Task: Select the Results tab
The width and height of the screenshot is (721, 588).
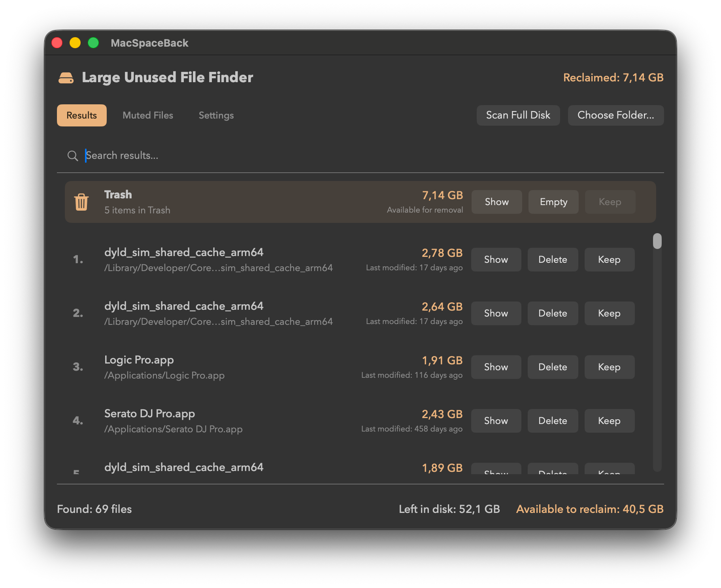Action: (x=81, y=115)
